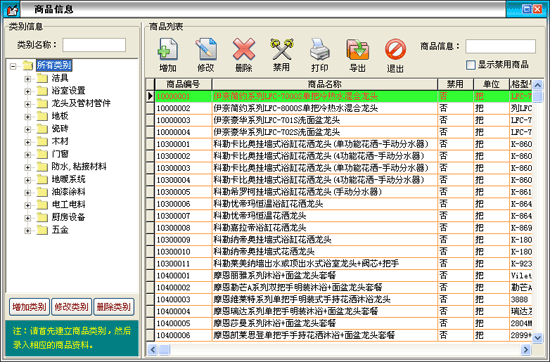The height and width of the screenshot is (362, 550).
Task: Click the 删除类别 button
Action: tap(114, 307)
